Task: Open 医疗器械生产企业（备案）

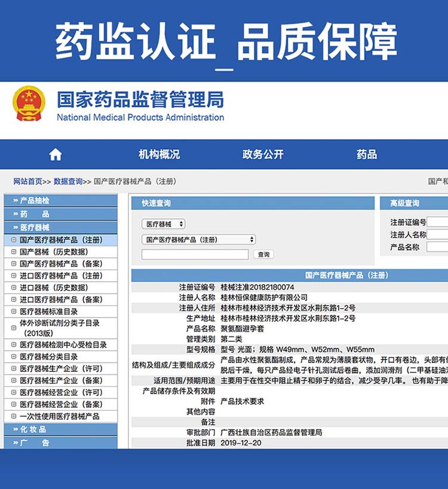Action: point(61,380)
